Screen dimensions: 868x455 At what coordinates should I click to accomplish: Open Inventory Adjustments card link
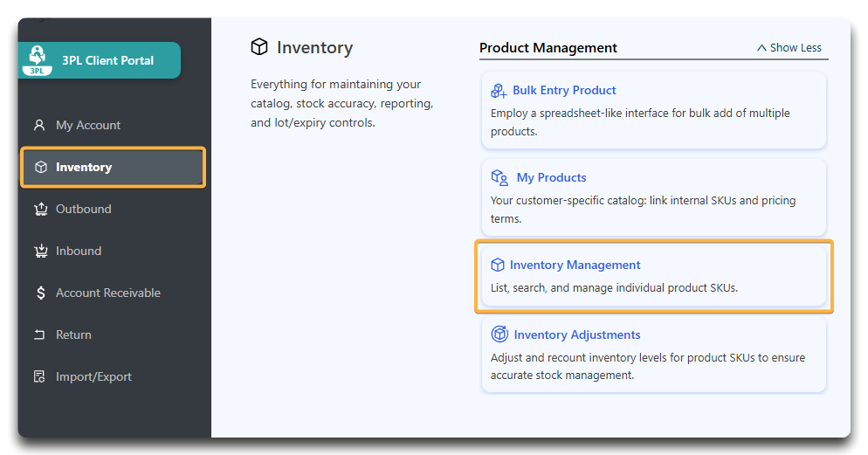point(576,334)
